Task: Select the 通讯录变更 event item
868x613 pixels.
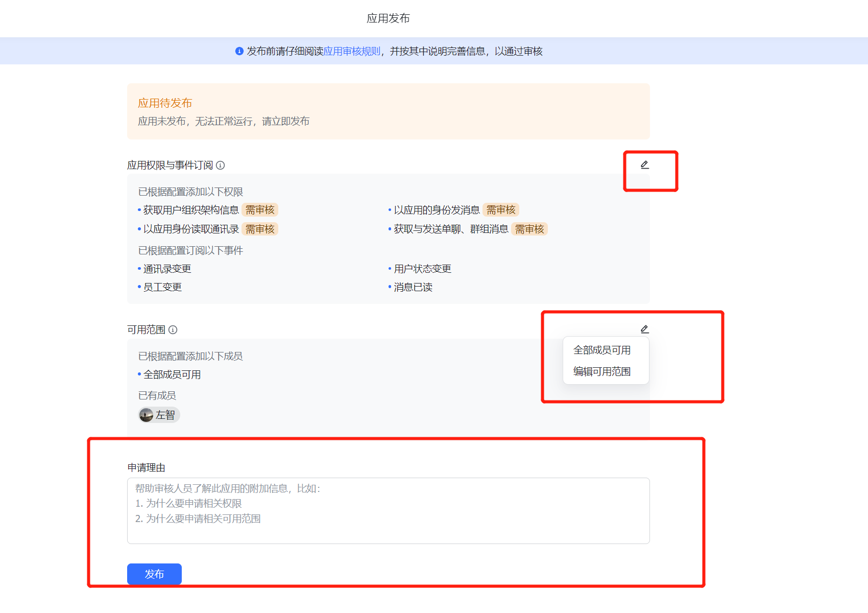Action: tap(167, 269)
